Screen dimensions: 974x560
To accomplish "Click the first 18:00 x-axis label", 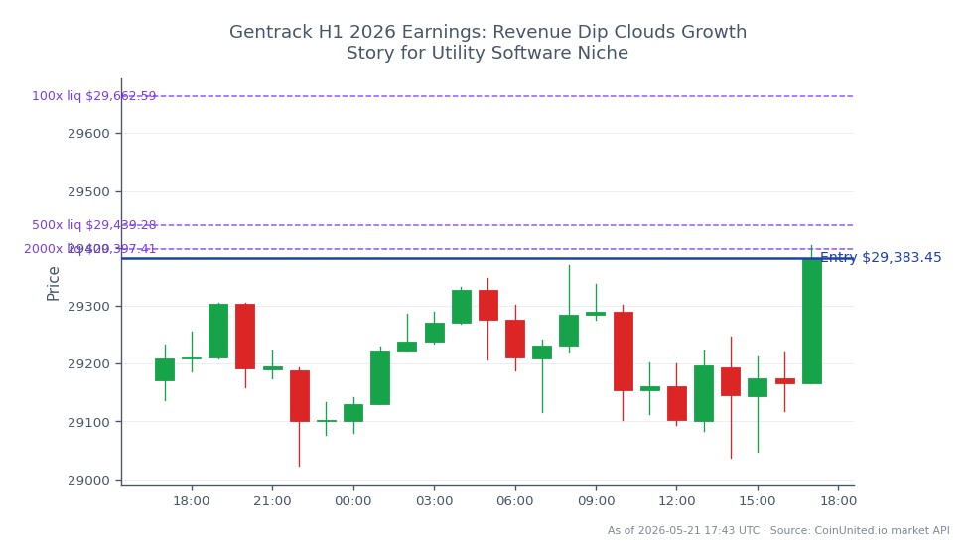I will 192,501.
